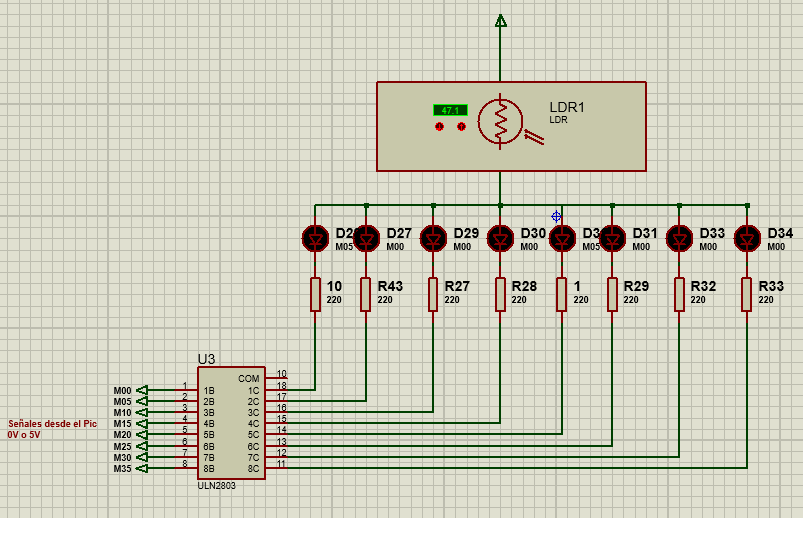Select LED D30 diode symbol
The height and width of the screenshot is (542, 803).
500,239
